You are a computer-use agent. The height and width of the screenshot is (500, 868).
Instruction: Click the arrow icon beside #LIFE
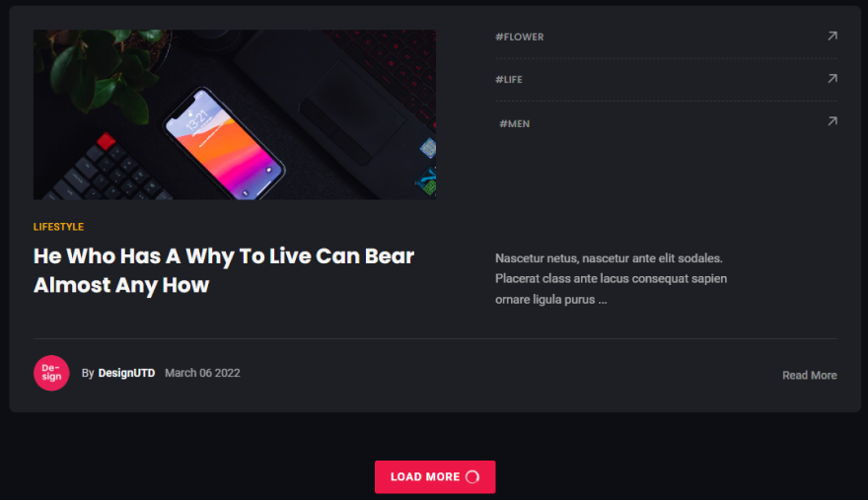coord(832,79)
